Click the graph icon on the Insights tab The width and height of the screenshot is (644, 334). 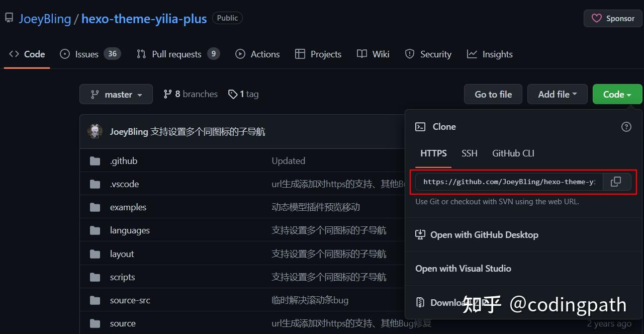pos(472,54)
